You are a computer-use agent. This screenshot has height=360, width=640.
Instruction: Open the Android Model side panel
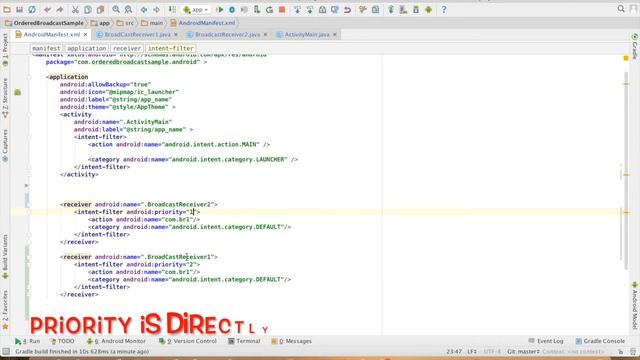click(x=635, y=305)
